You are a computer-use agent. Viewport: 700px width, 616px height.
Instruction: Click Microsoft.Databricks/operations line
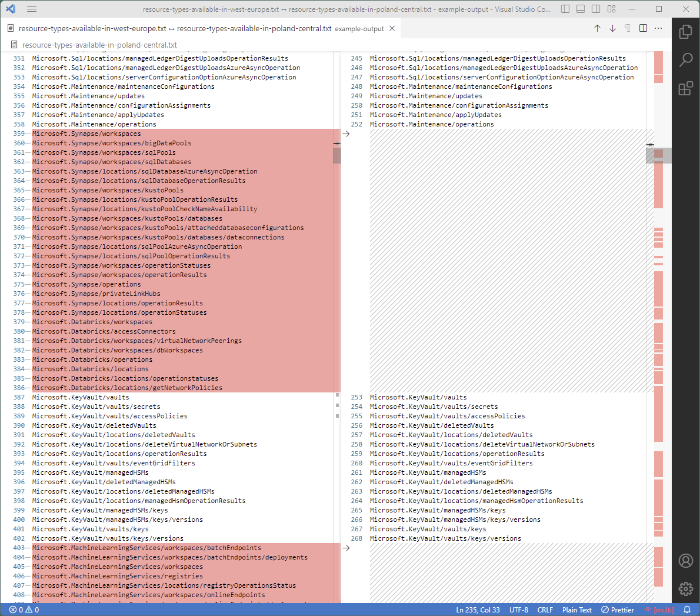(x=92, y=360)
